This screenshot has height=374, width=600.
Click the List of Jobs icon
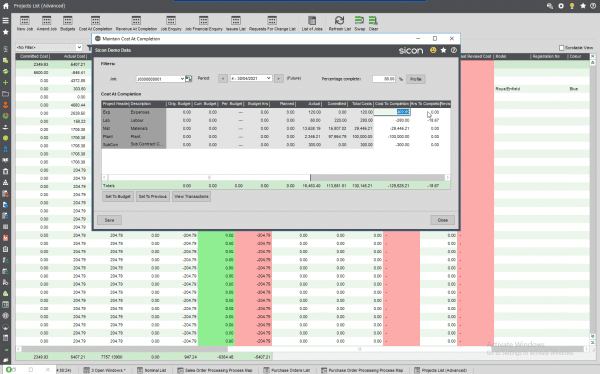[x=312, y=23]
